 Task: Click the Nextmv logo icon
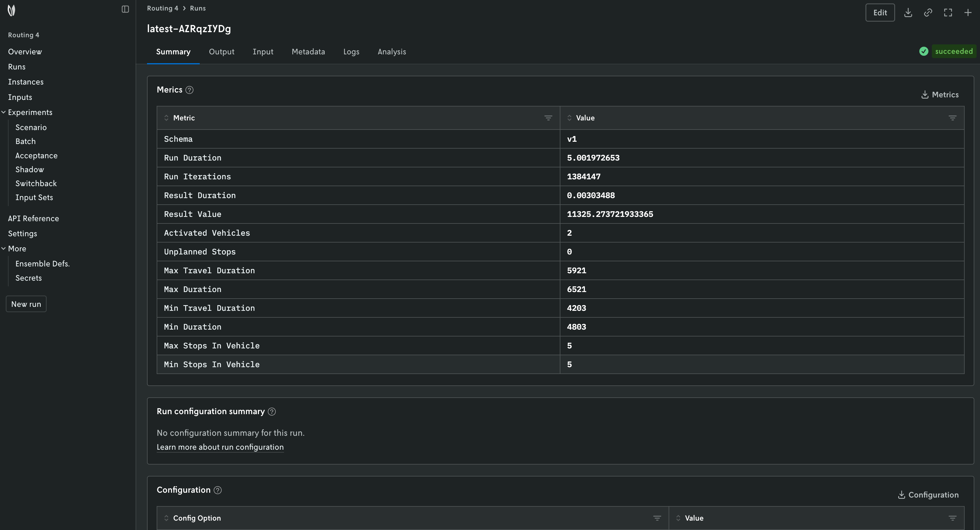tap(11, 10)
